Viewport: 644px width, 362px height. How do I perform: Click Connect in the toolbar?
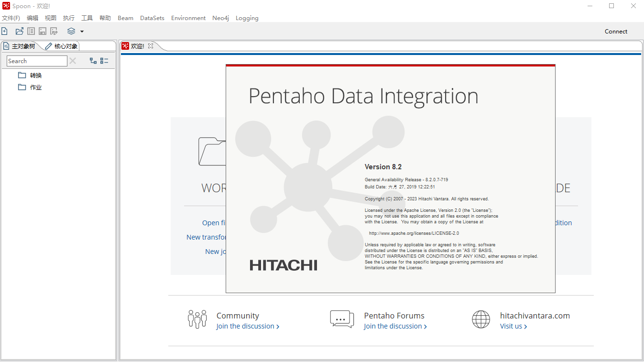616,31
